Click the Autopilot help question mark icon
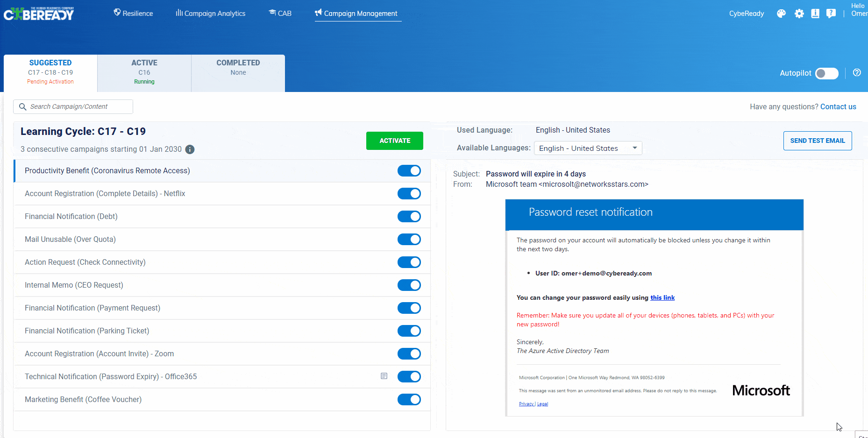This screenshot has height=438, width=868. click(857, 72)
